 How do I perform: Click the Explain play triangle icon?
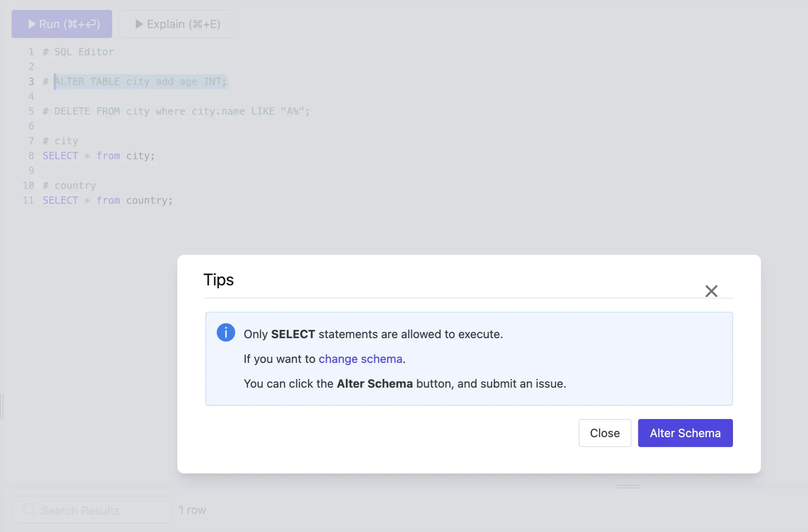(139, 24)
